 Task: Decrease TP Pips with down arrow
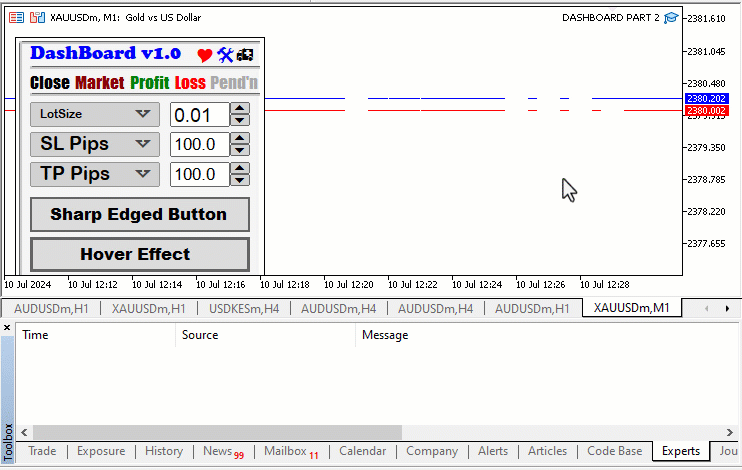pos(240,180)
